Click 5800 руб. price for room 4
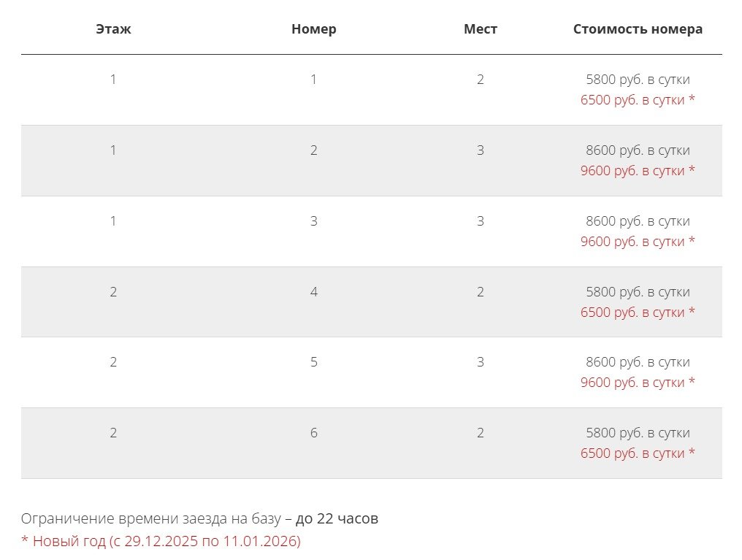 (x=638, y=292)
